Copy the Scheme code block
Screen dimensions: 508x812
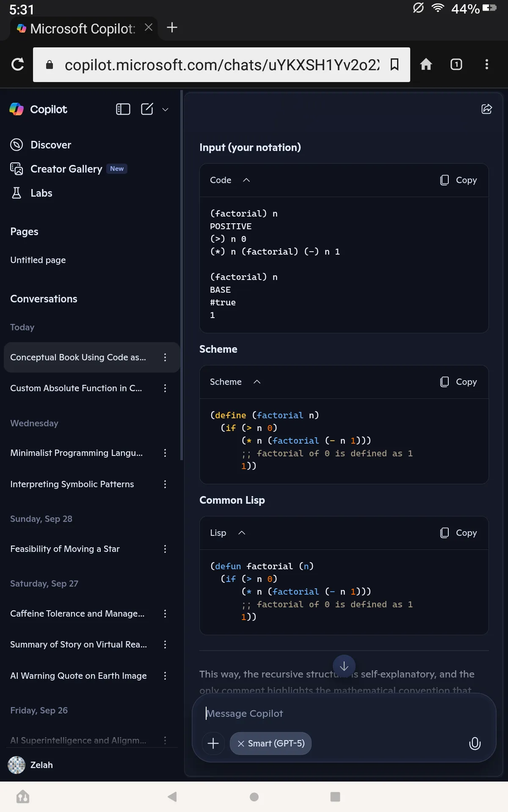click(458, 382)
